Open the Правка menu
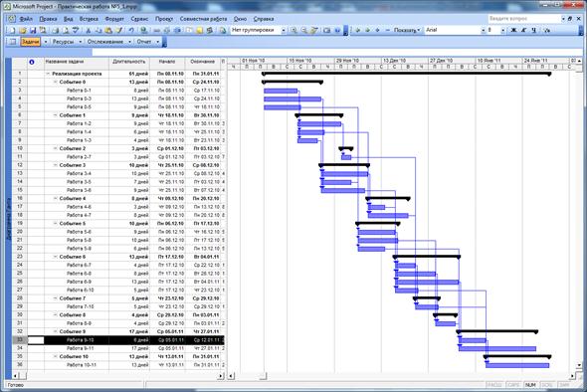This screenshot has height=392, width=587. point(48,19)
